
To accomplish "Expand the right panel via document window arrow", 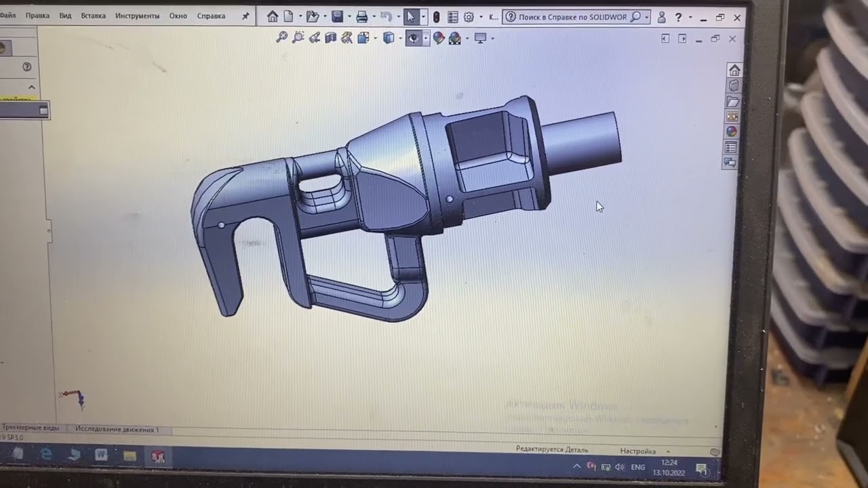I will [682, 39].
